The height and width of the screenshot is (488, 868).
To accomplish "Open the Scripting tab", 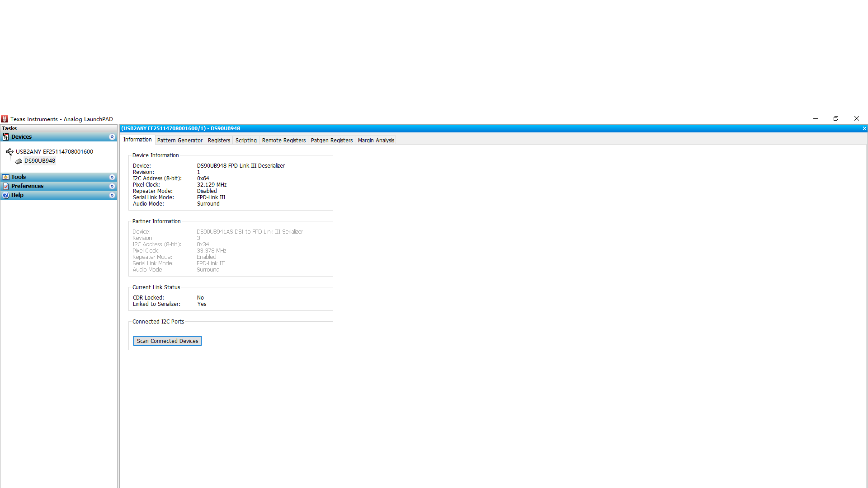I will (246, 141).
